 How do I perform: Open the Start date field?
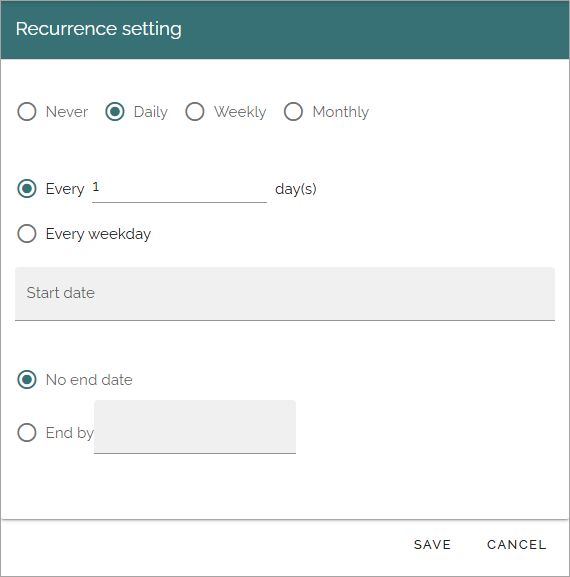coord(285,294)
